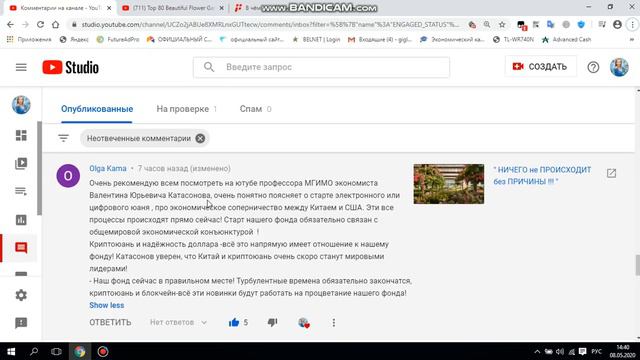Open the Send feedback sidebar icon
The width and height of the screenshot is (640, 360).
[x=21, y=323]
